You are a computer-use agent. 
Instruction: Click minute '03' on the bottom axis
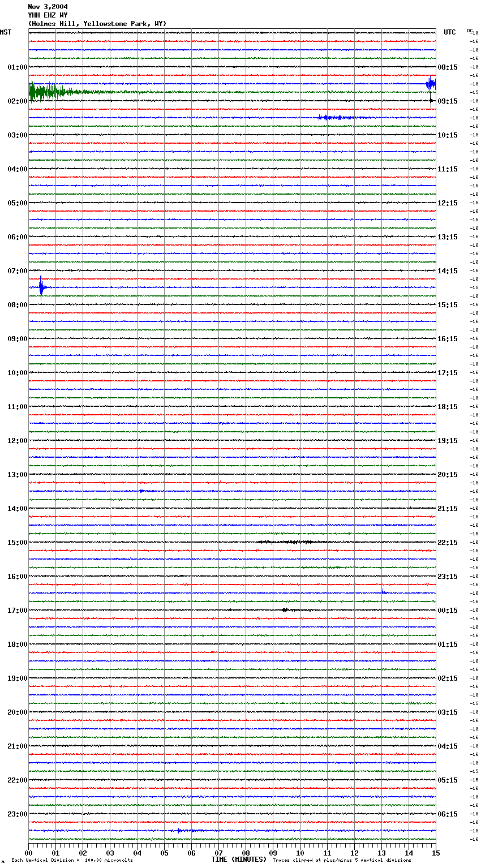point(110,853)
